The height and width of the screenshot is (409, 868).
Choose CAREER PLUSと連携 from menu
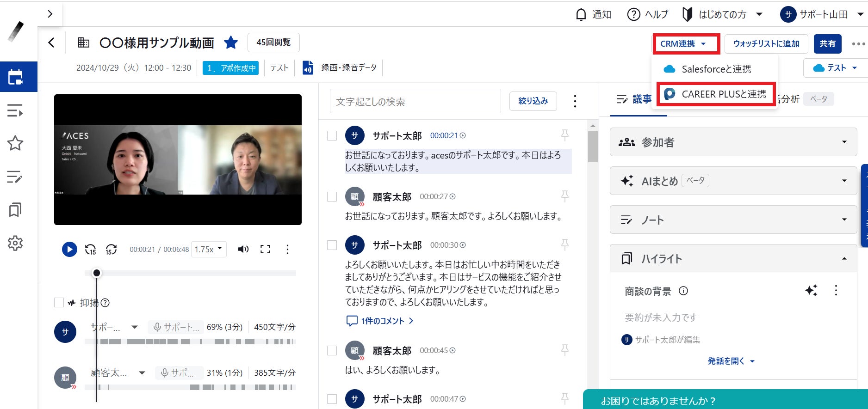click(x=716, y=94)
